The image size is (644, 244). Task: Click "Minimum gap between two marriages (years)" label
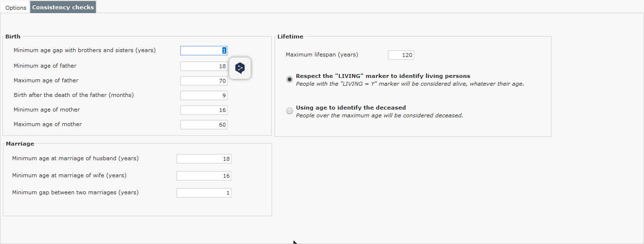(x=75, y=192)
